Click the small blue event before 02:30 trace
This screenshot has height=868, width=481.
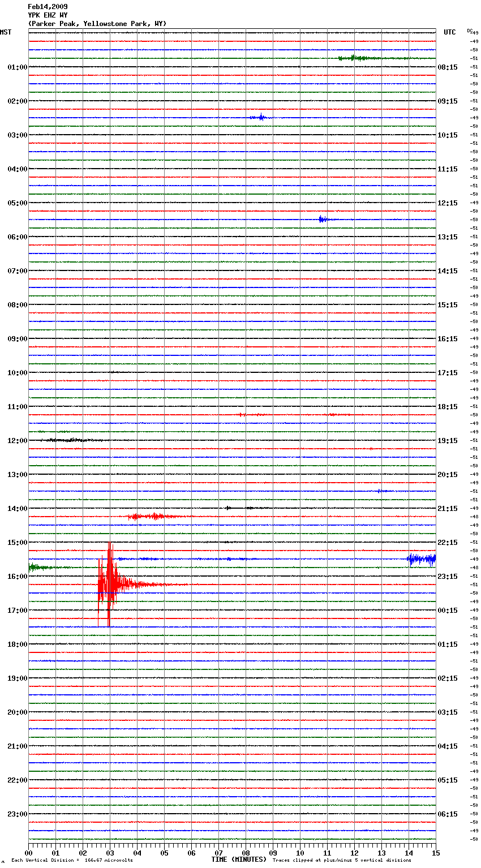(260, 118)
